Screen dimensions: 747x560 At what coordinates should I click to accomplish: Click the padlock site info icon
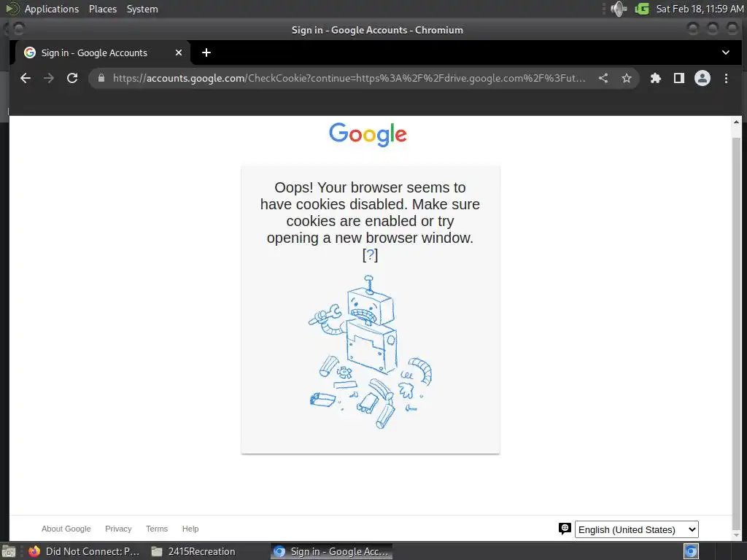click(101, 78)
